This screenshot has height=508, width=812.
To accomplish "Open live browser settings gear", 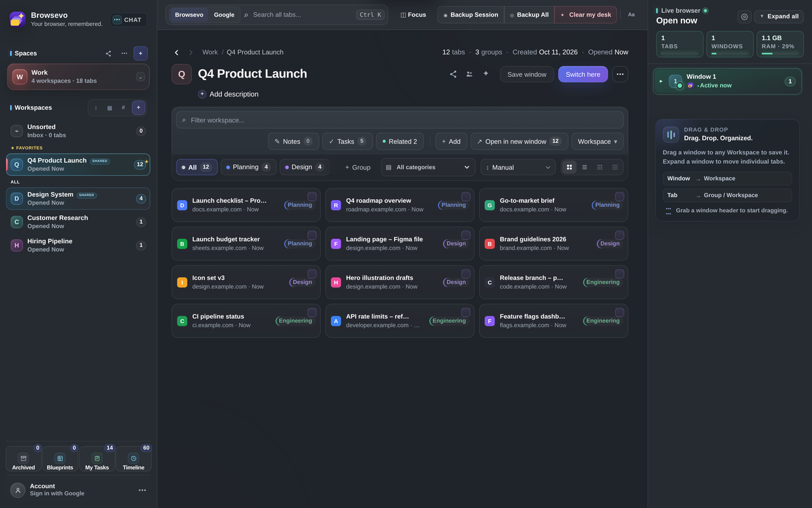I will tap(744, 17).
